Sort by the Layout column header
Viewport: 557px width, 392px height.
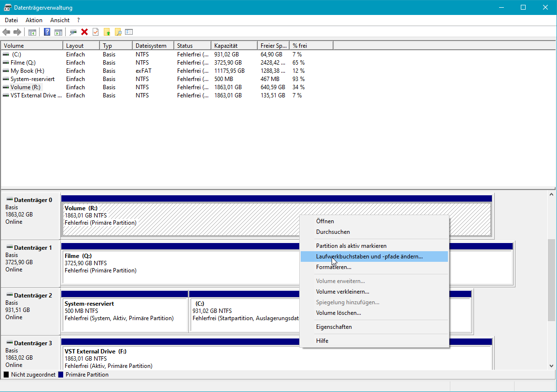click(x=82, y=46)
